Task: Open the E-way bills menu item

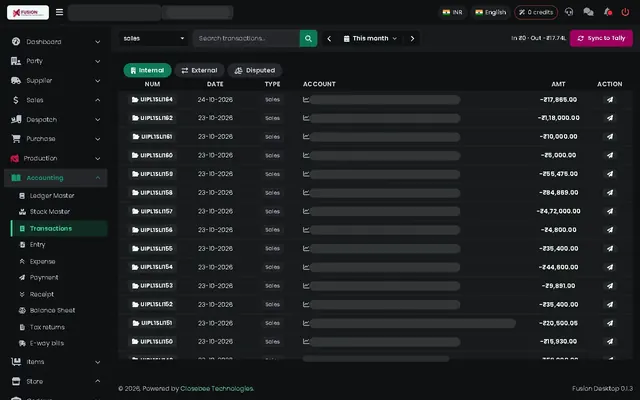Action: pos(60,343)
